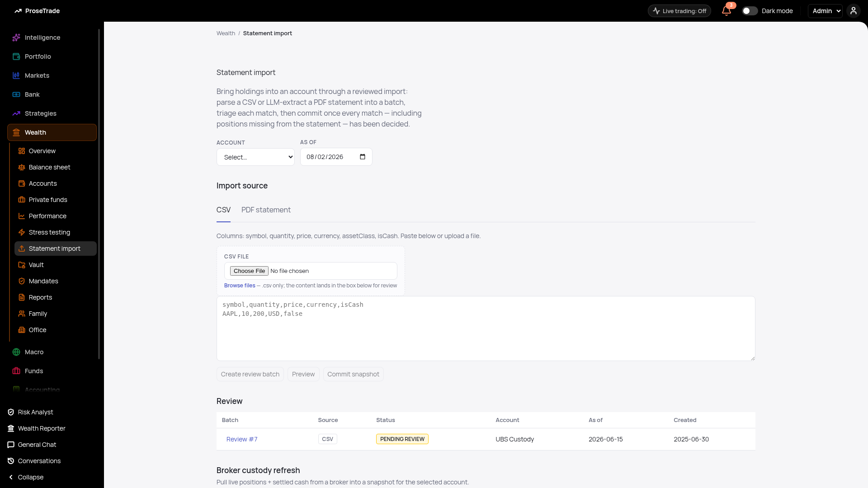Screen dimensions: 868x488
Task: Toggle Dark mode switch
Action: pos(750,11)
